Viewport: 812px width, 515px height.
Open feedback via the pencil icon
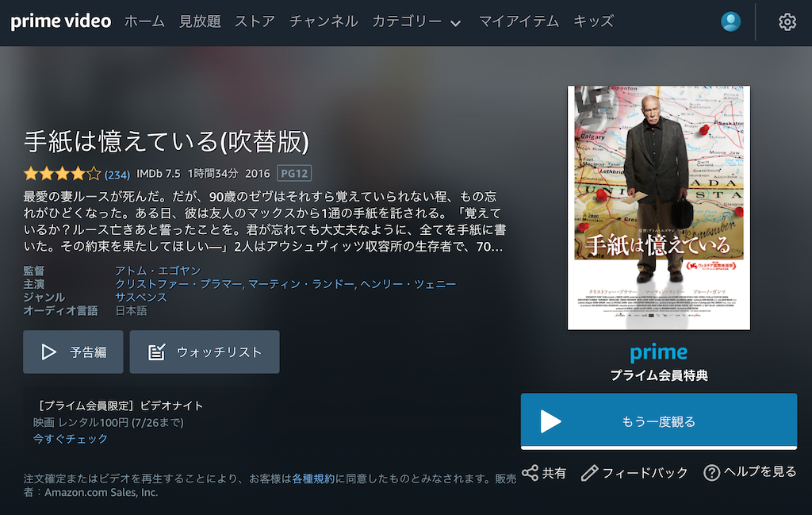tap(589, 472)
